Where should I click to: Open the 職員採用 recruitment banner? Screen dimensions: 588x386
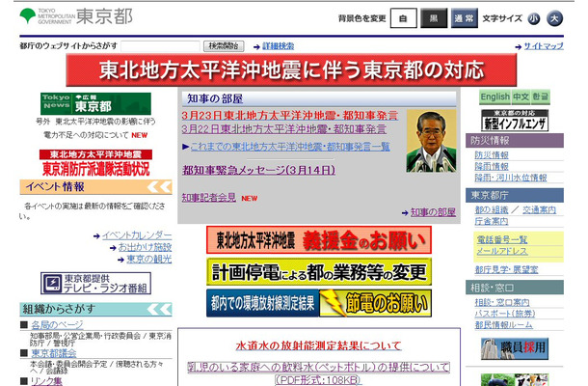coord(515,348)
